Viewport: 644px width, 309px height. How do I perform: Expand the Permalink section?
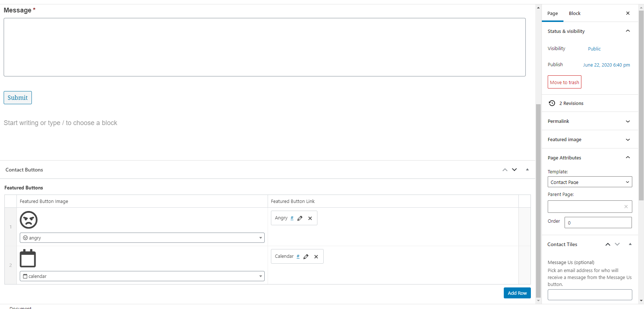[x=628, y=121]
